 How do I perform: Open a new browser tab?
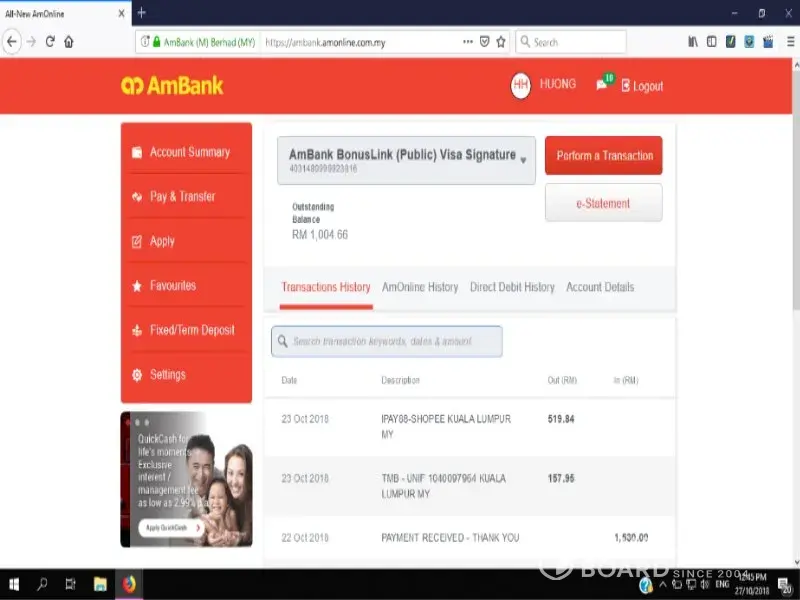(x=142, y=13)
